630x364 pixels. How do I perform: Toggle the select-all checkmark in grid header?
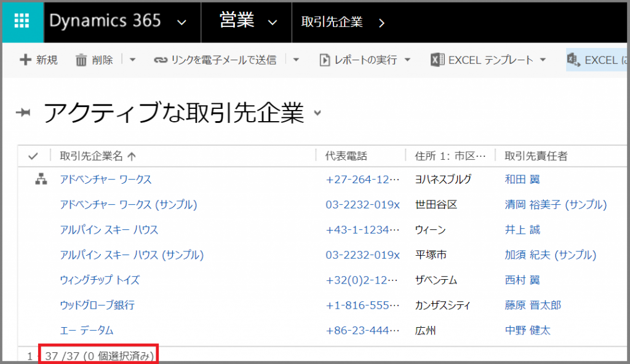[x=33, y=156]
